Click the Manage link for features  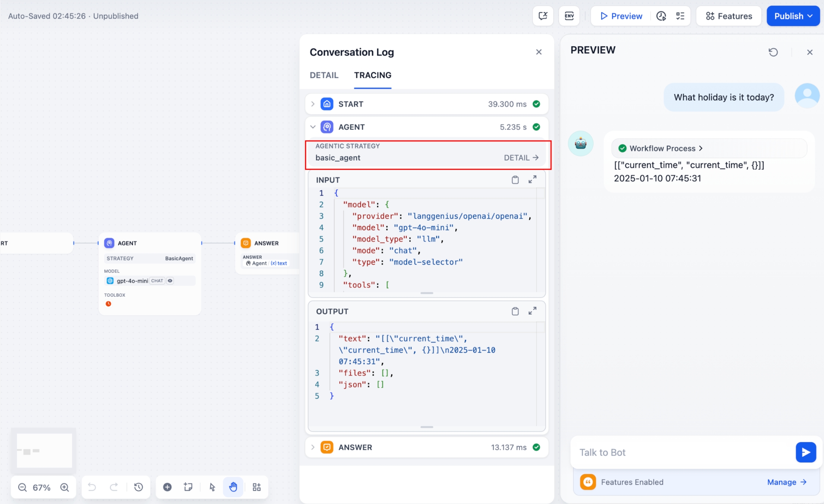tap(786, 482)
